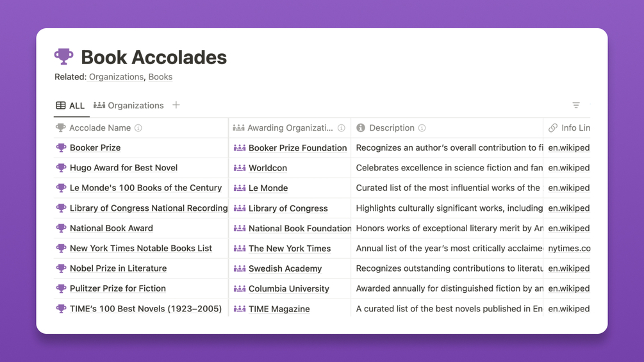Click the purple trophy icon beside the Book Accolades title
The height and width of the screenshot is (362, 644).
(63, 57)
